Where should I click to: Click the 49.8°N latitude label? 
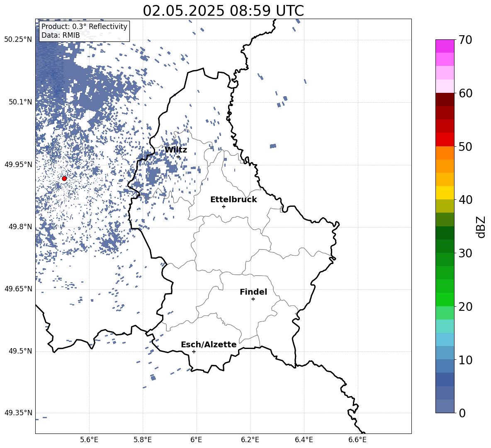click(x=20, y=227)
